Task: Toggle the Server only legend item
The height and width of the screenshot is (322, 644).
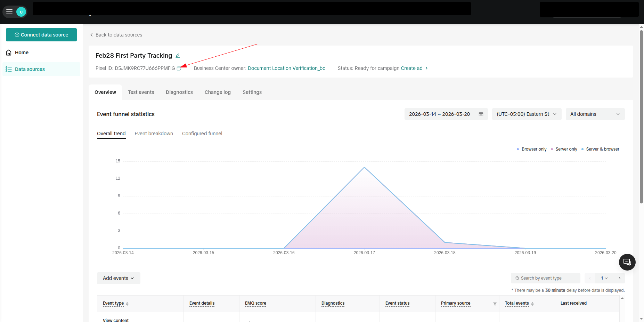Action: (564, 149)
